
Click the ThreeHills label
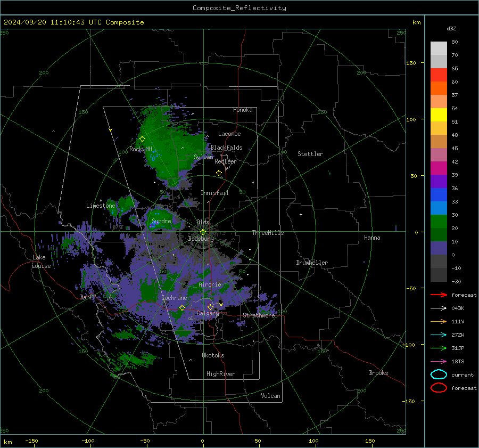click(x=268, y=233)
